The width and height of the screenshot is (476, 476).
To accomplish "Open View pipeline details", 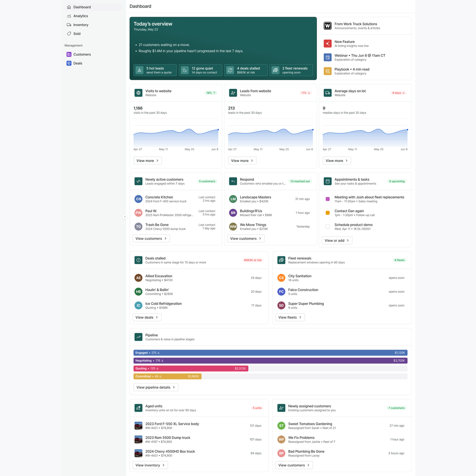I will click(156, 387).
